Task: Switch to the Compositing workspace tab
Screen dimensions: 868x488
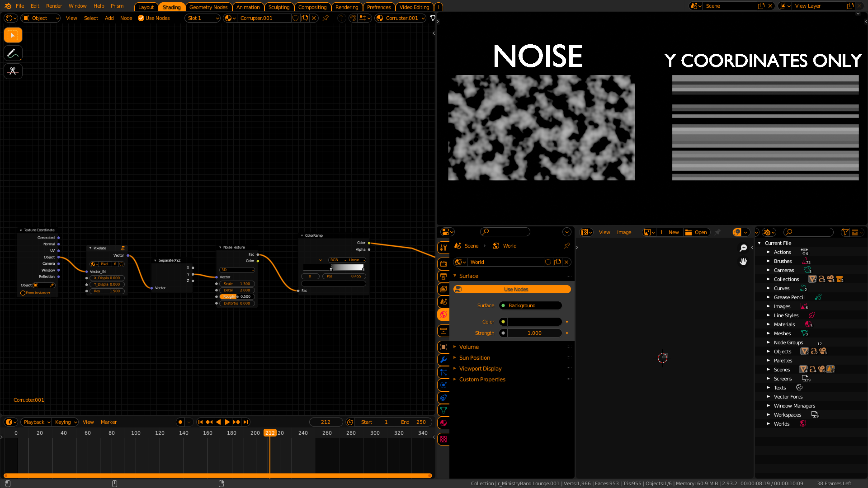Action: click(312, 7)
